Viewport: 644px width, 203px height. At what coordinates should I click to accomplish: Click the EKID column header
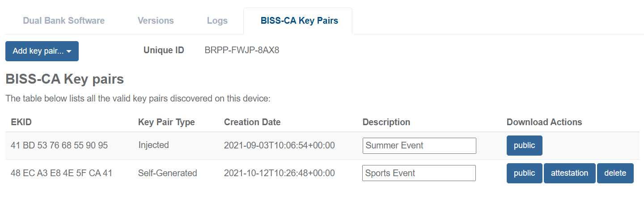[21, 122]
